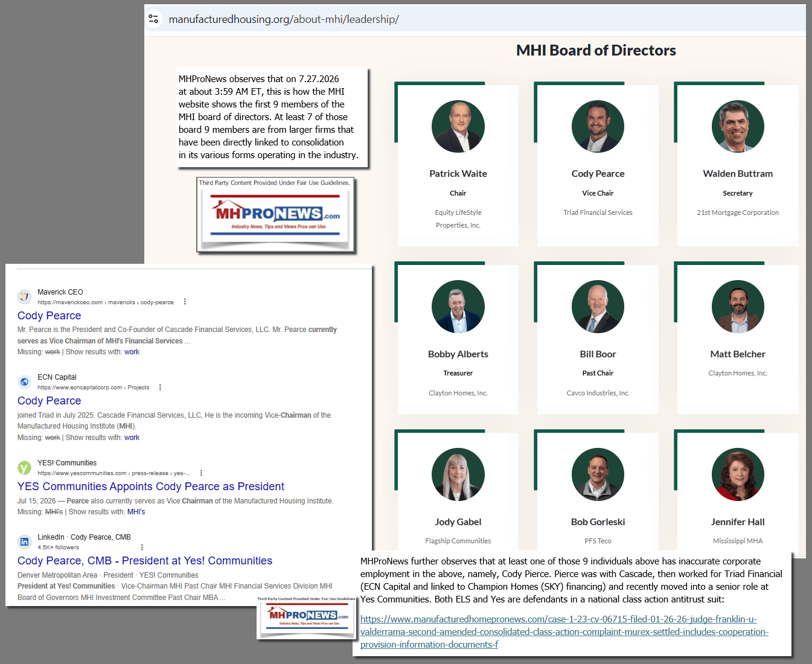The image size is (812, 664).
Task: Click the name 'Patrick Waite'
Action: [458, 174]
